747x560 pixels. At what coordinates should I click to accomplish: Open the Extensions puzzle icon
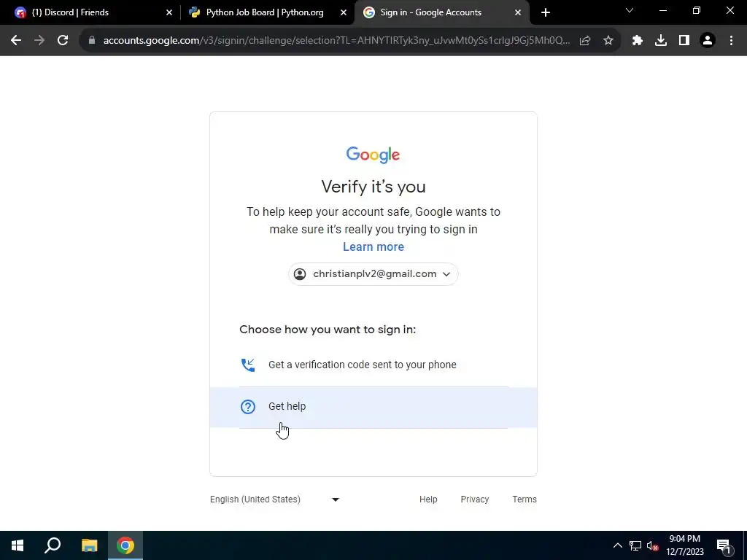tap(638, 41)
